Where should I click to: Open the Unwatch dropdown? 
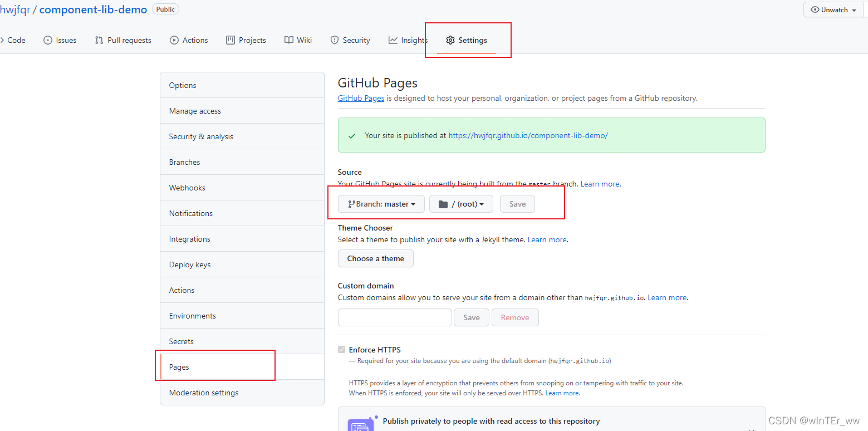(833, 10)
